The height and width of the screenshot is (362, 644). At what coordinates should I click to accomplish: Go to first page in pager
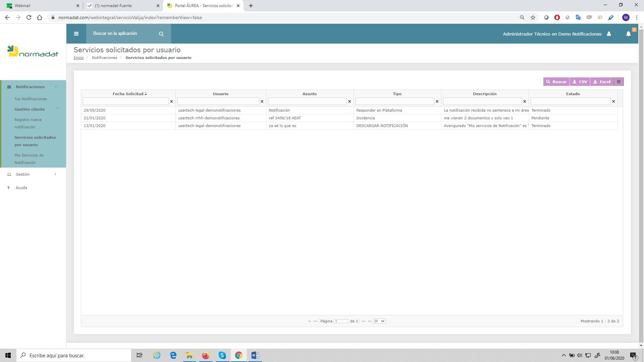(x=309, y=321)
